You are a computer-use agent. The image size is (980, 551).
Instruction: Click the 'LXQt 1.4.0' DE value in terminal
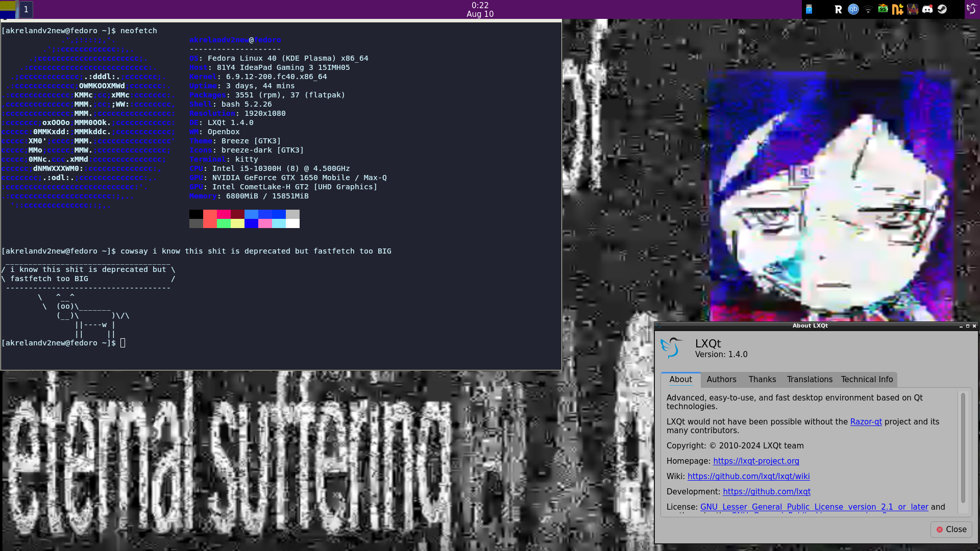point(230,123)
